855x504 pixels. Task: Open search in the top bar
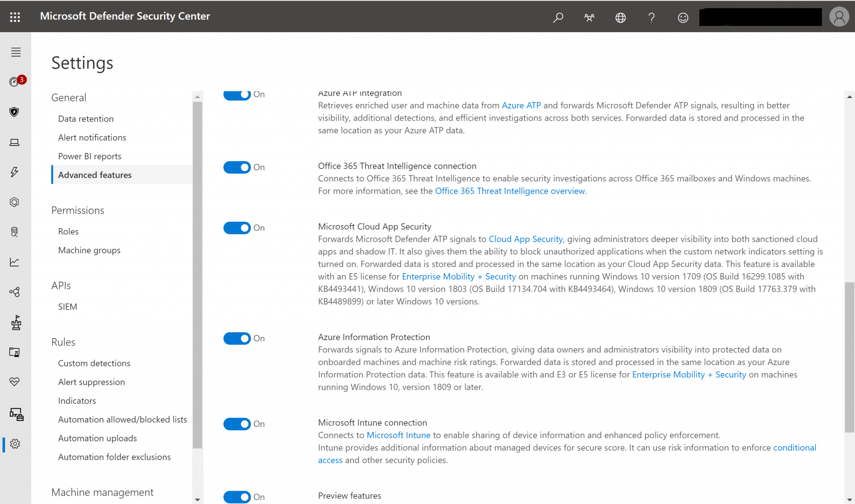(x=558, y=18)
